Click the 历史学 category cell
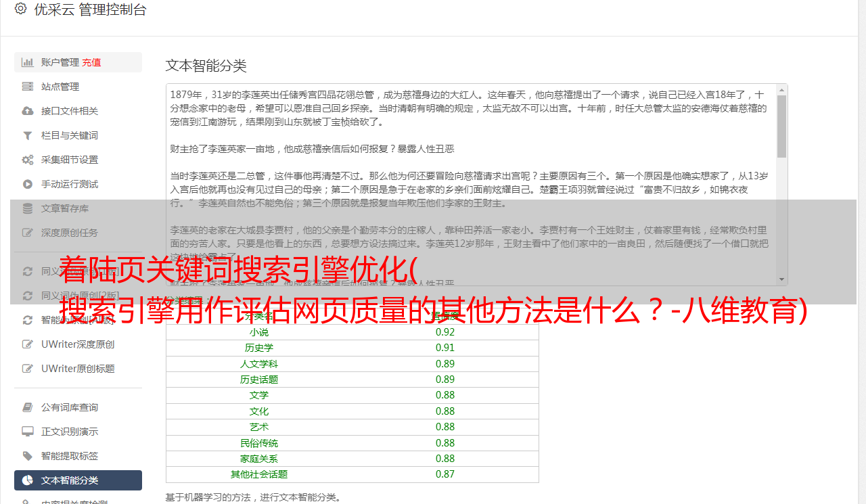Image resolution: width=866 pixels, height=504 pixels. click(259, 348)
